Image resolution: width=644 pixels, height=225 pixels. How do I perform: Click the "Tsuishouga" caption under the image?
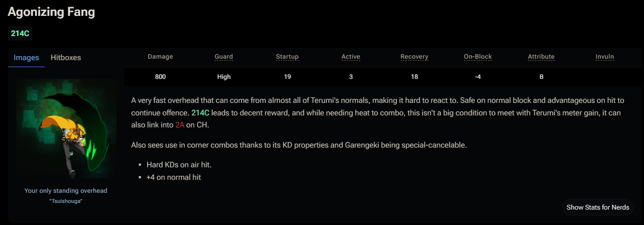click(66, 201)
